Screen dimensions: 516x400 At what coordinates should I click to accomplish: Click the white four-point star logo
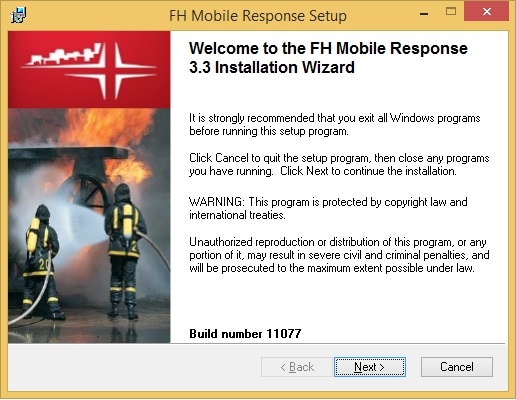(112, 71)
